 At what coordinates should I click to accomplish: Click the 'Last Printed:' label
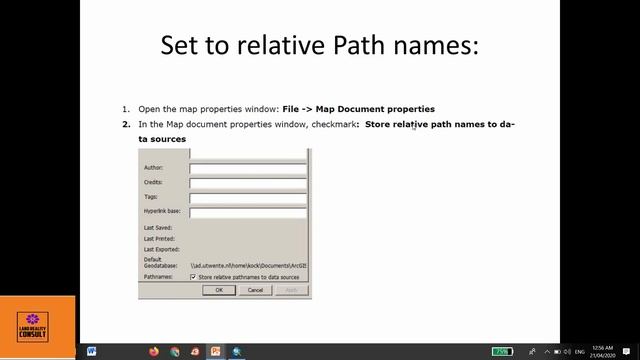[x=159, y=239]
